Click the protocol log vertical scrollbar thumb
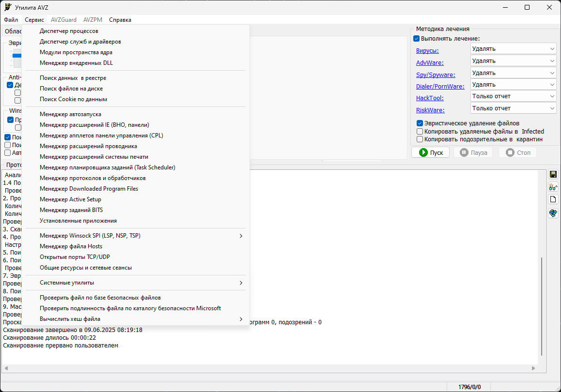Screen dimensions: 561x392 (542, 306)
